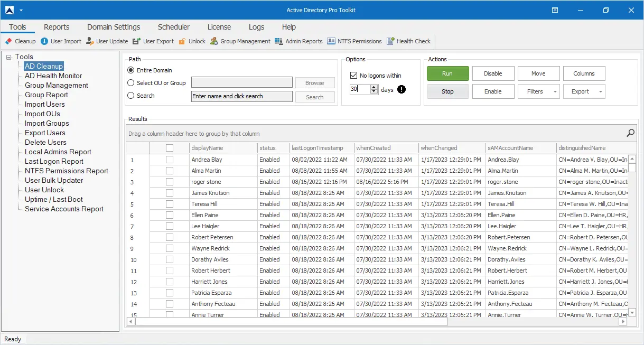Click the horizontal scrollbar in results

click(x=292, y=321)
